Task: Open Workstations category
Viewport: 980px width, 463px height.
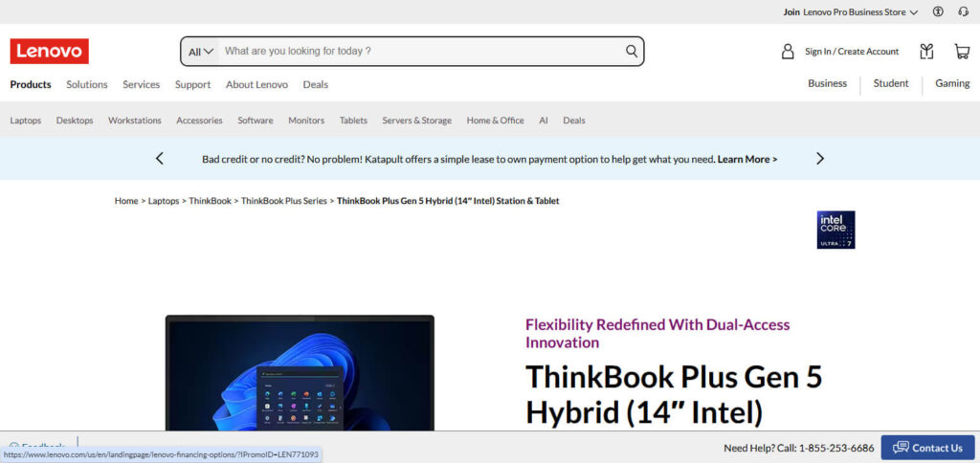Action: 134,121
